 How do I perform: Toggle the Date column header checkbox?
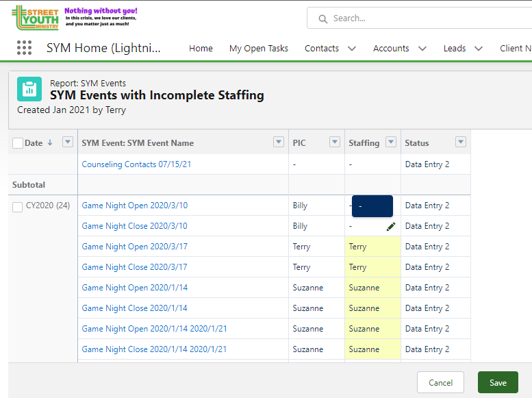click(x=18, y=143)
